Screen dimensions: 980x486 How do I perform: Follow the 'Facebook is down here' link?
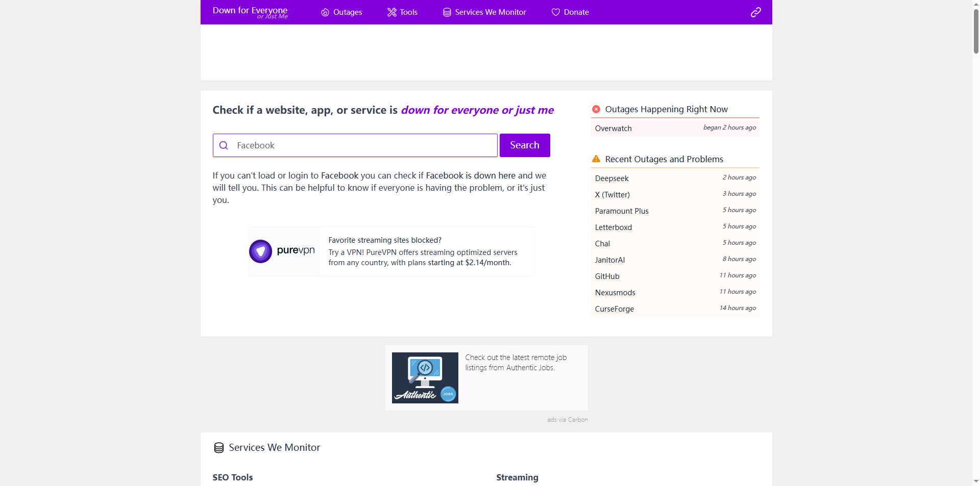(470, 175)
